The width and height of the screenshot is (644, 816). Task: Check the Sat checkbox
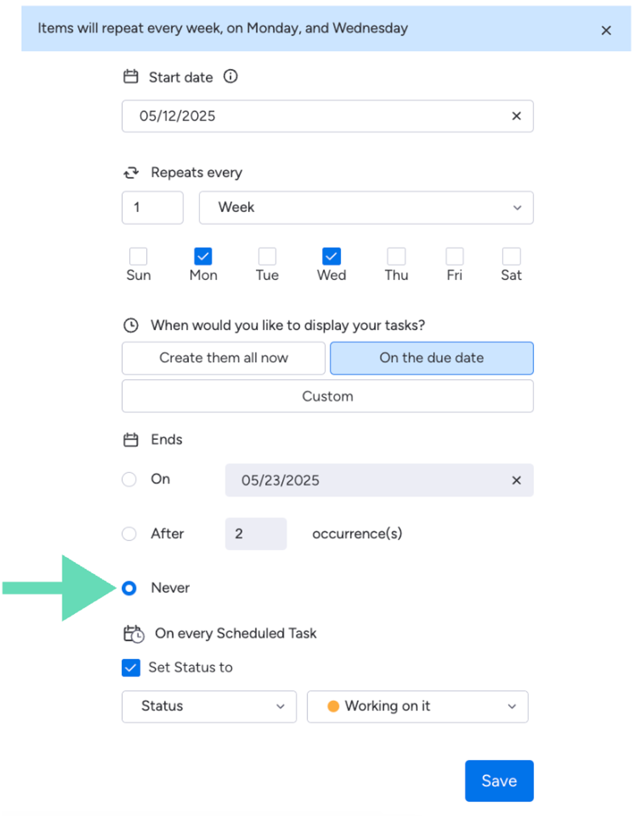511,256
